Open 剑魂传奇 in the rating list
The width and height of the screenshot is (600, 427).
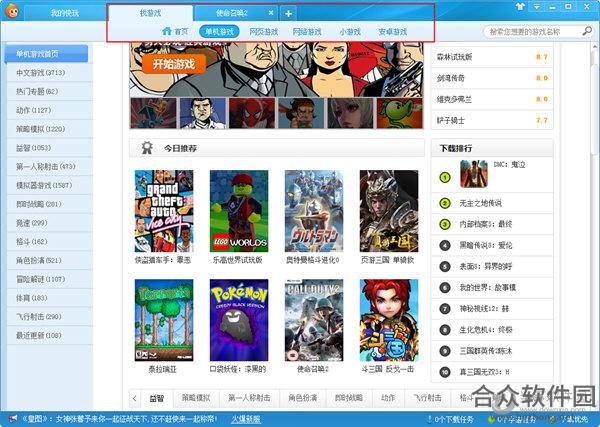pos(492,78)
